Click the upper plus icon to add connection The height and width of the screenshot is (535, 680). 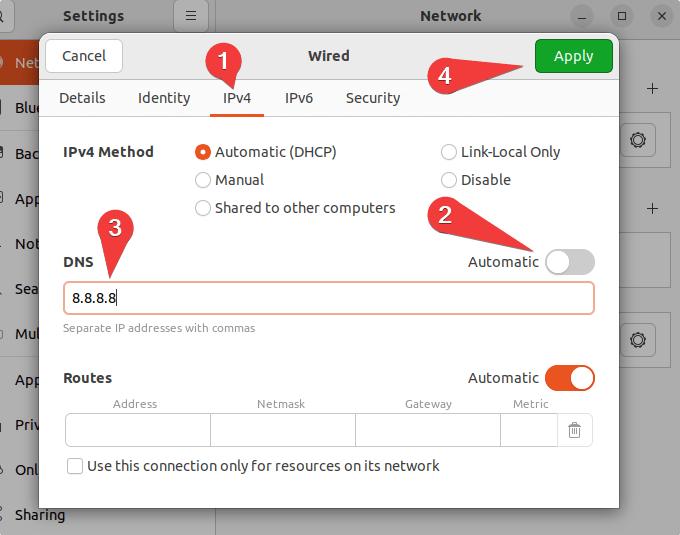click(x=652, y=89)
